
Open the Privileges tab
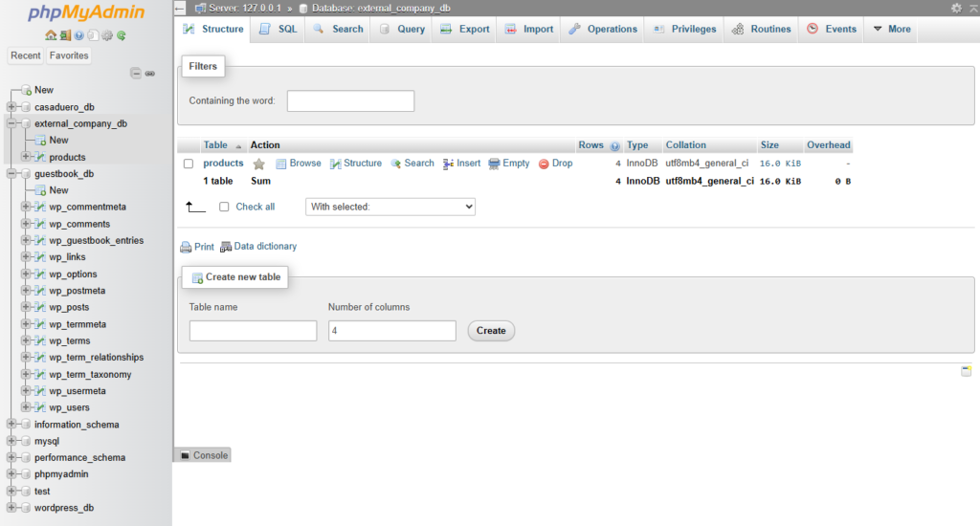684,29
